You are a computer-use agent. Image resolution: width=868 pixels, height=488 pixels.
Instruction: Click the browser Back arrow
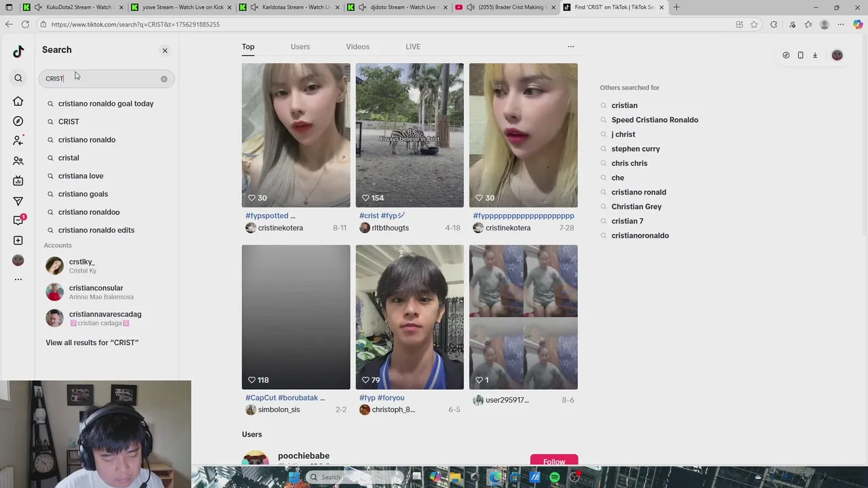8,24
